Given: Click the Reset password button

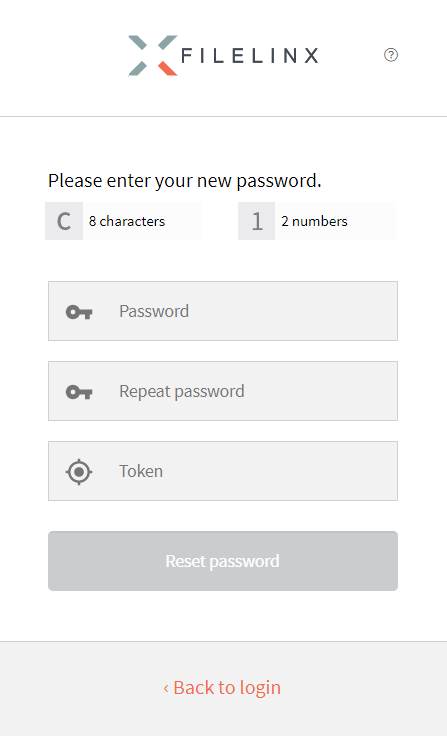Looking at the screenshot, I should pyautogui.click(x=223, y=561).
